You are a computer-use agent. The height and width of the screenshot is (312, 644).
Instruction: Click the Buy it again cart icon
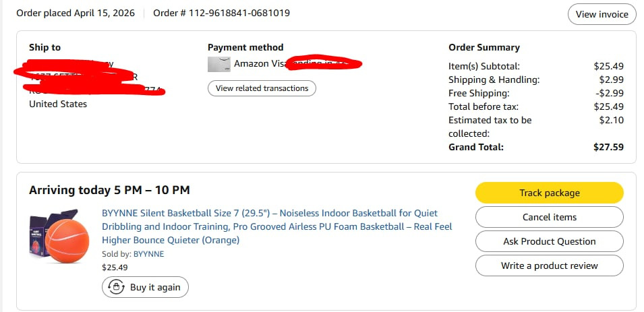click(117, 287)
